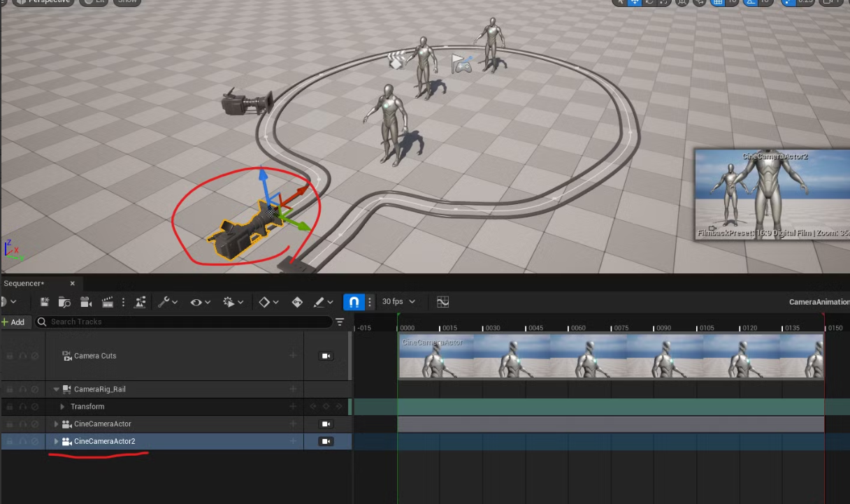Toggle the camera lock on the Camera Cuts row
The width and height of the screenshot is (850, 504).
[x=326, y=356]
